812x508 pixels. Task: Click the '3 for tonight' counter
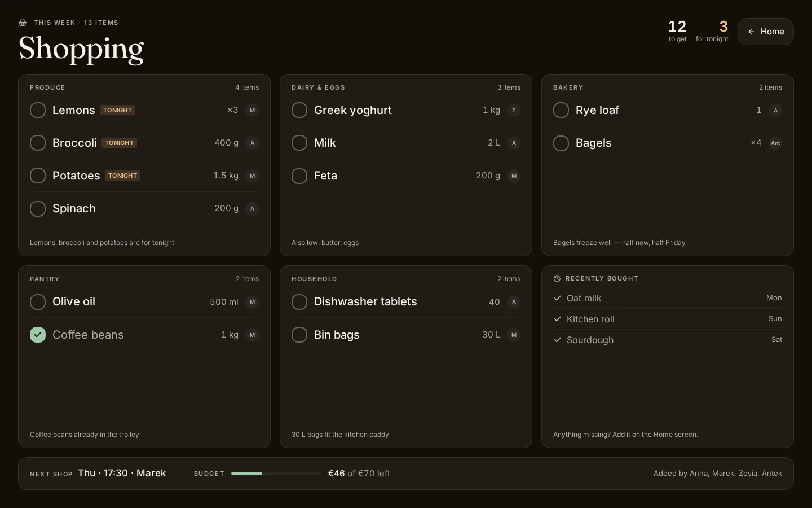click(712, 31)
